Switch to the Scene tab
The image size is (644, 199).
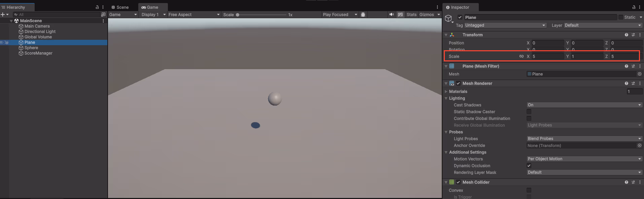pyautogui.click(x=120, y=7)
